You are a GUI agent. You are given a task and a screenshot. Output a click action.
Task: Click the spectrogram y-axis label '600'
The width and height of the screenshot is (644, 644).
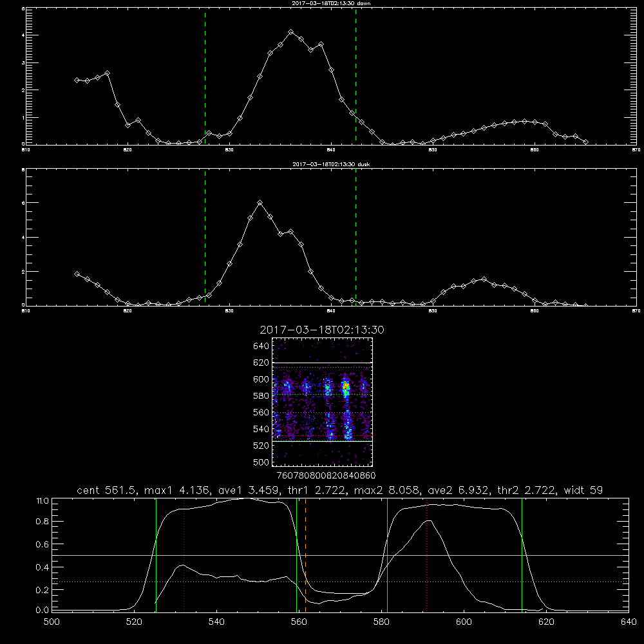point(261,379)
